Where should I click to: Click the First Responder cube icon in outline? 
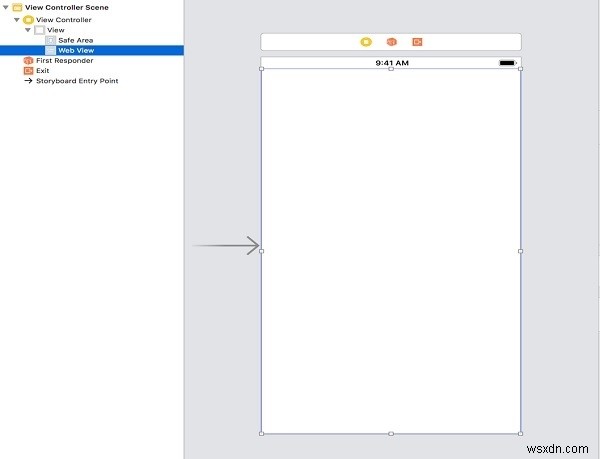28,60
